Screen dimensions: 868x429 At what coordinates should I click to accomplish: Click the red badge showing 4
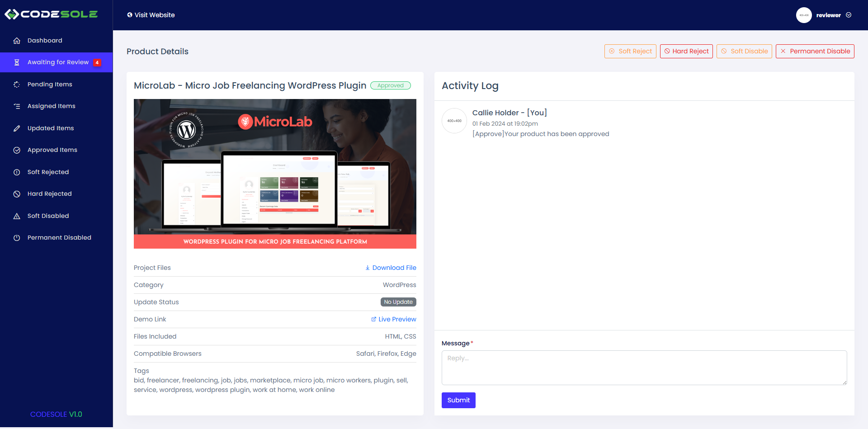click(97, 62)
